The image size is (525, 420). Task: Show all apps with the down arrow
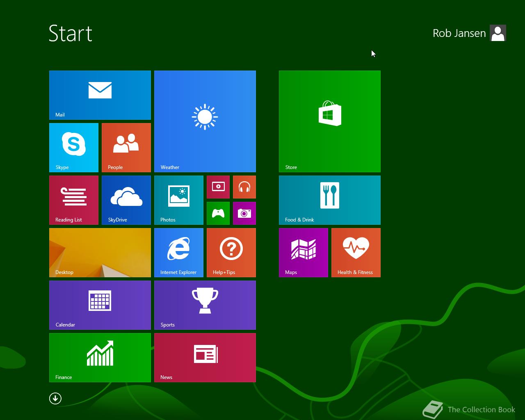click(55, 398)
